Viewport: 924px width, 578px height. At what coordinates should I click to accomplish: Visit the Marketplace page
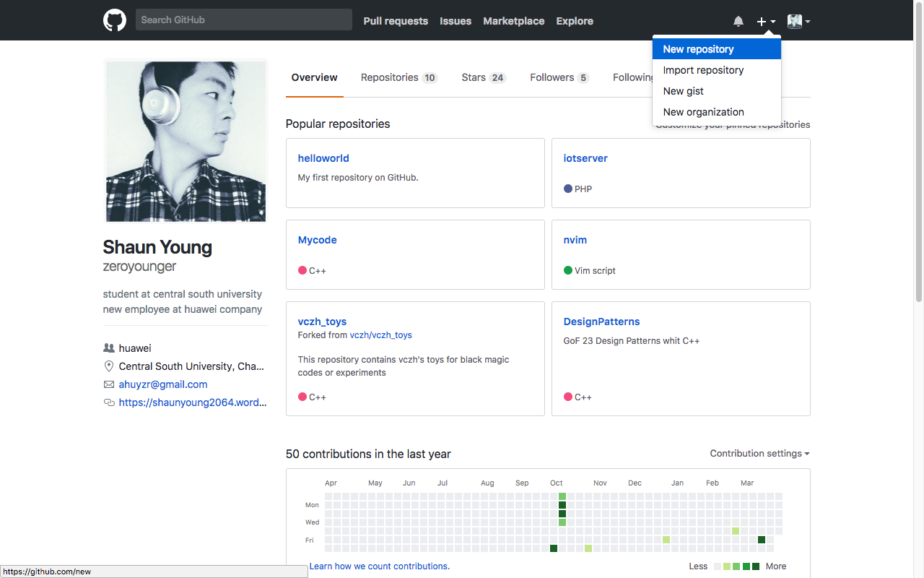[x=514, y=21]
